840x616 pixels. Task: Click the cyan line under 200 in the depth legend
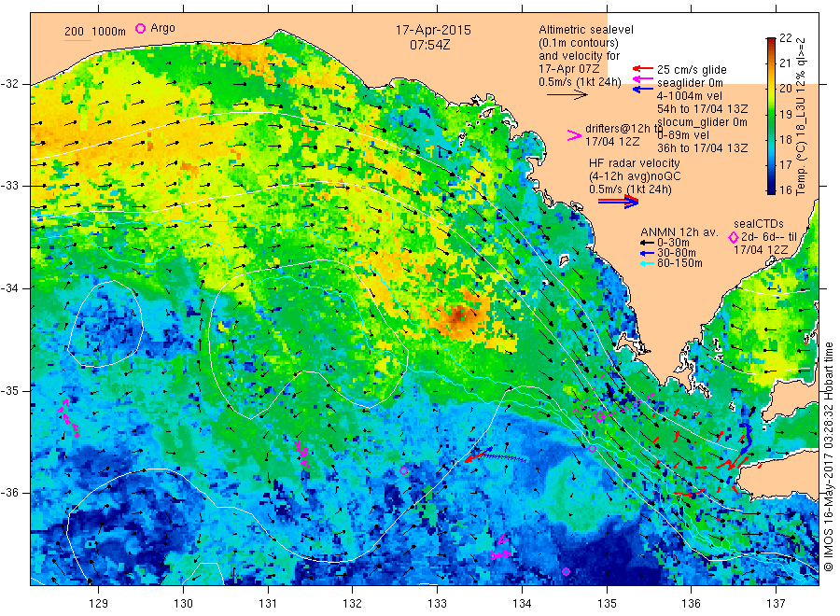pos(78,40)
